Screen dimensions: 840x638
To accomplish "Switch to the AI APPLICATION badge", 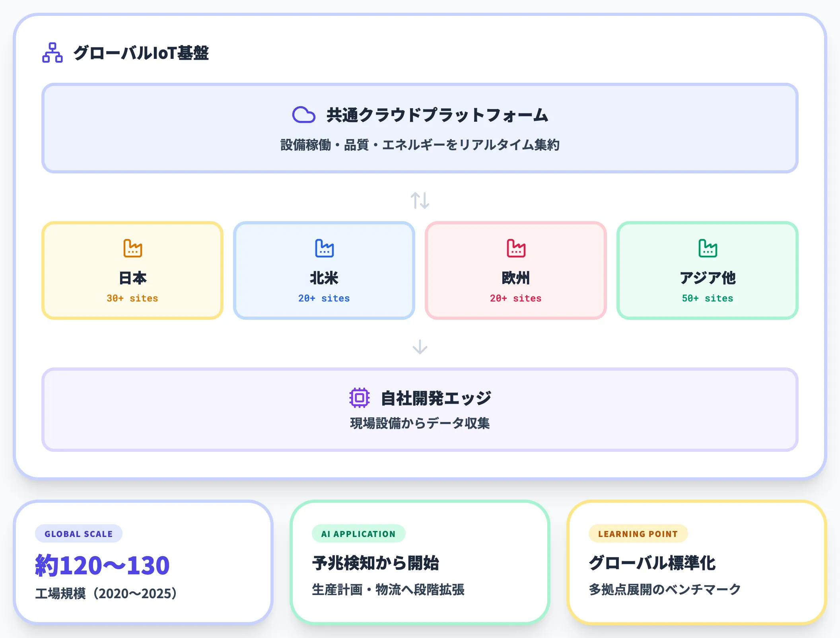I will tap(358, 534).
